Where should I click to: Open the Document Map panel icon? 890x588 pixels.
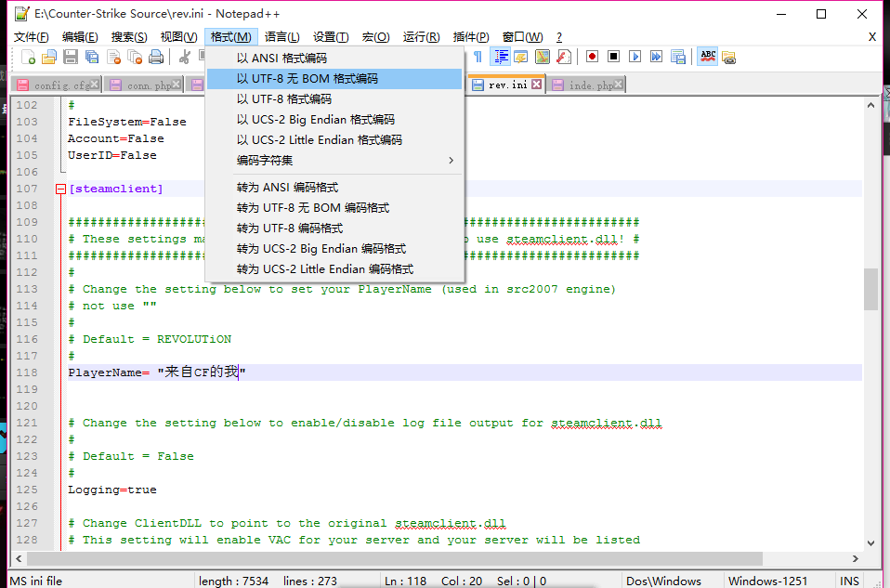(x=542, y=57)
